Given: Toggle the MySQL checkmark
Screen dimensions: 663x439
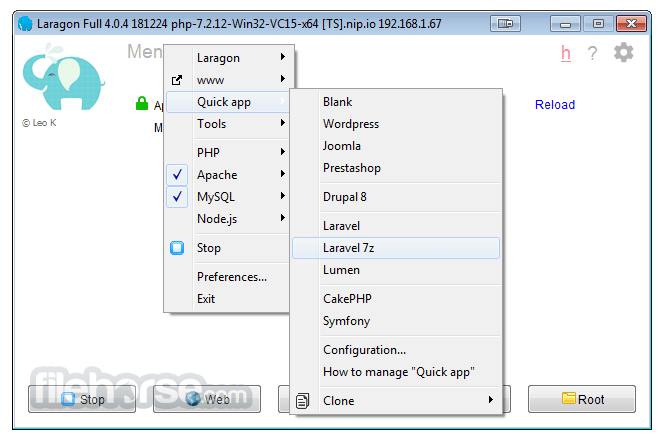Looking at the screenshot, I should (x=177, y=197).
